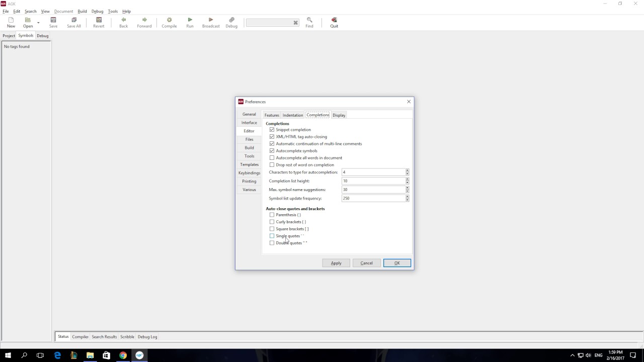Enable auto-close Curly brackets checkbox
Image resolution: width=644 pixels, height=362 pixels.
point(272,222)
